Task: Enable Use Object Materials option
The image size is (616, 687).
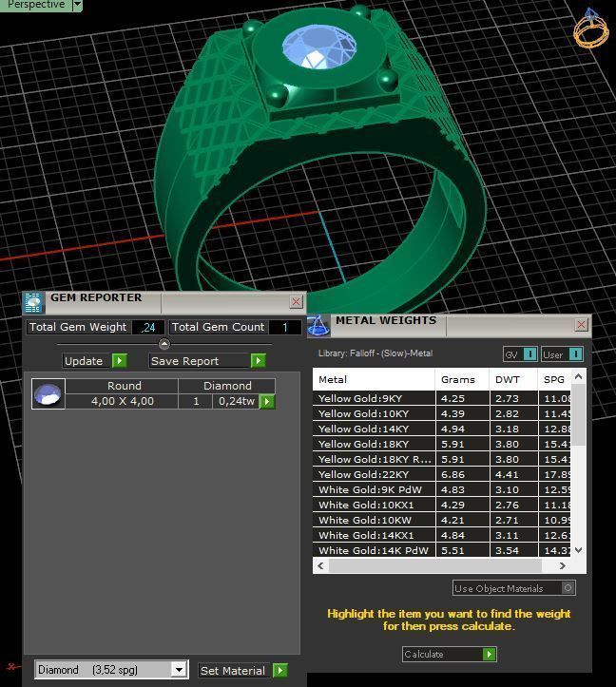Action: click(514, 588)
